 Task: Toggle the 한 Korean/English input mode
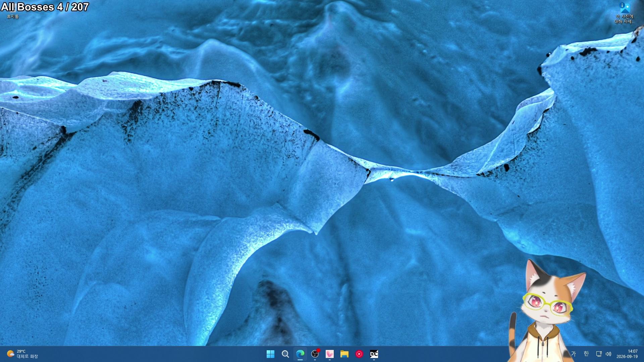[x=586, y=354]
